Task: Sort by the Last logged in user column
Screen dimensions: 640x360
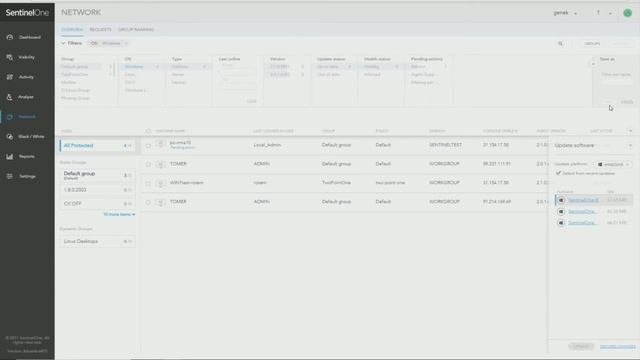Action: (x=273, y=131)
